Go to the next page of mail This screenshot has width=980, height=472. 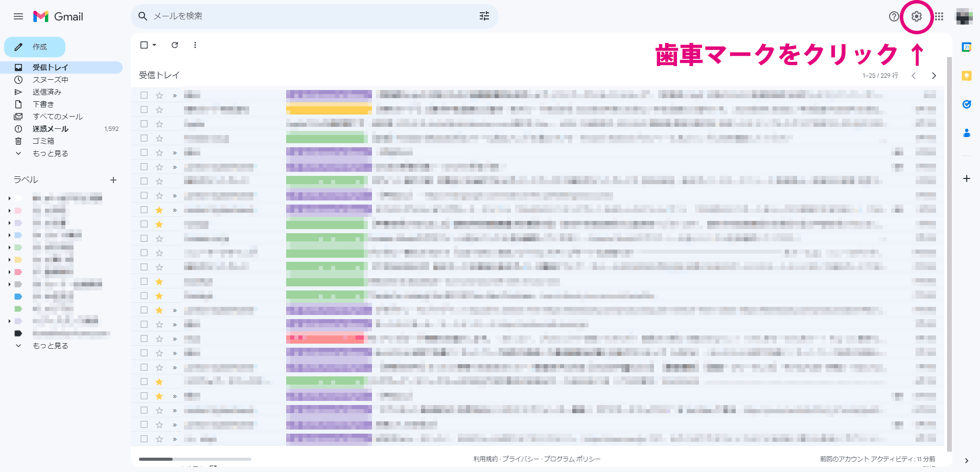[x=934, y=76]
